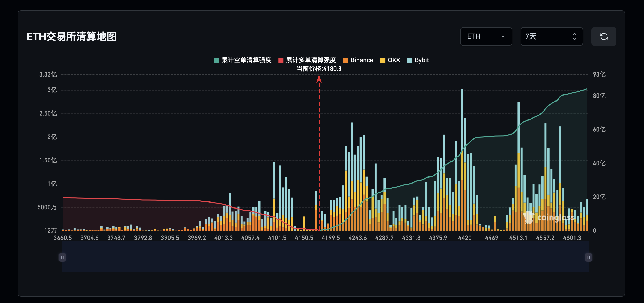Toggle Binance legend series
Screen dimensions: 644x303
click(x=358, y=60)
